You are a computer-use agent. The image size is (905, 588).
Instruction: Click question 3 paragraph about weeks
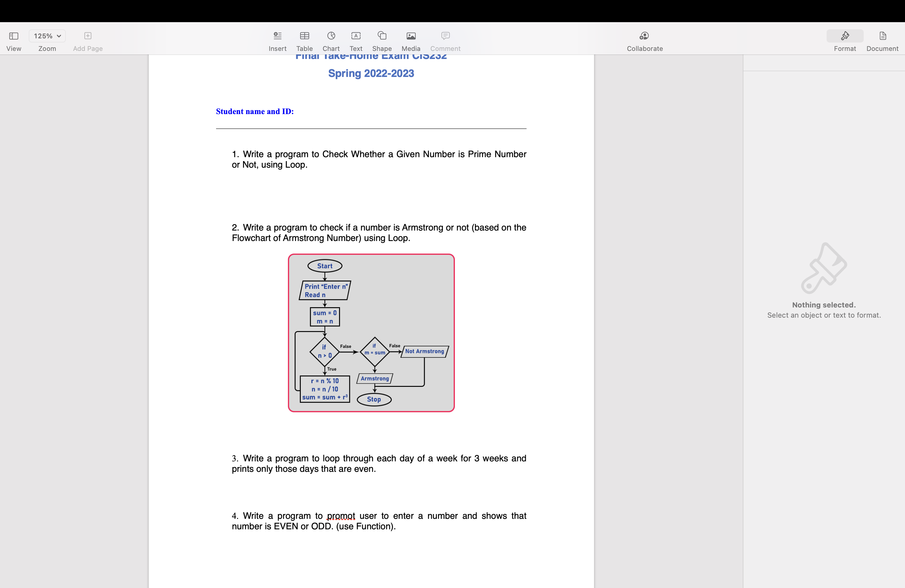click(x=379, y=463)
